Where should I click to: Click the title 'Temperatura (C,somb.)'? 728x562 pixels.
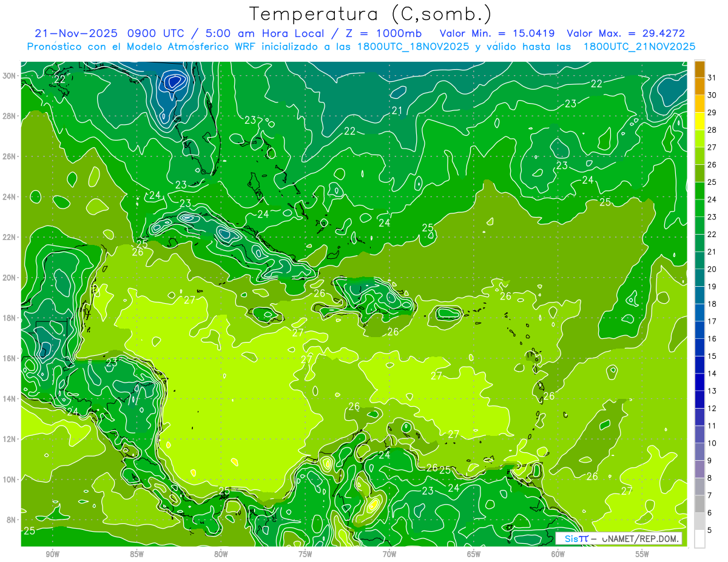(x=371, y=13)
